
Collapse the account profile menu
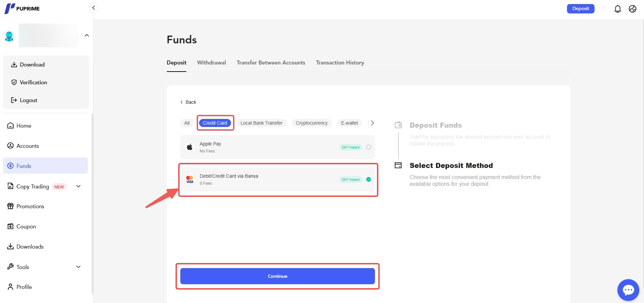click(x=87, y=36)
